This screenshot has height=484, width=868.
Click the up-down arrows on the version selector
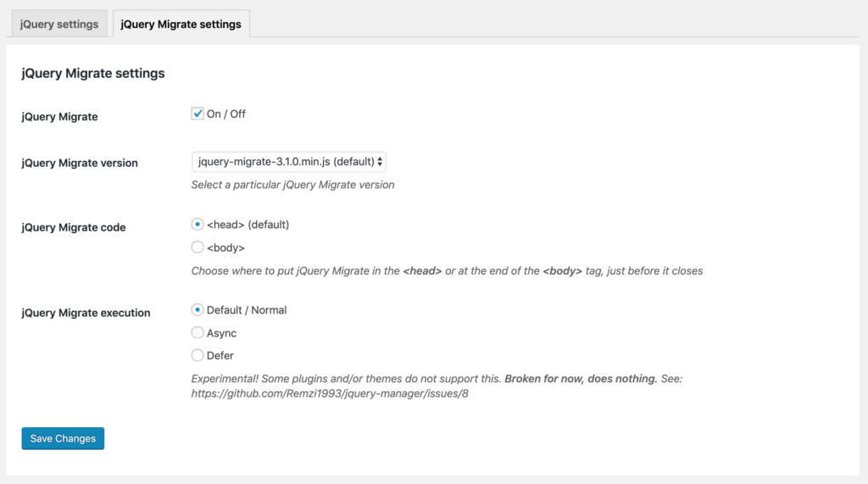point(380,162)
